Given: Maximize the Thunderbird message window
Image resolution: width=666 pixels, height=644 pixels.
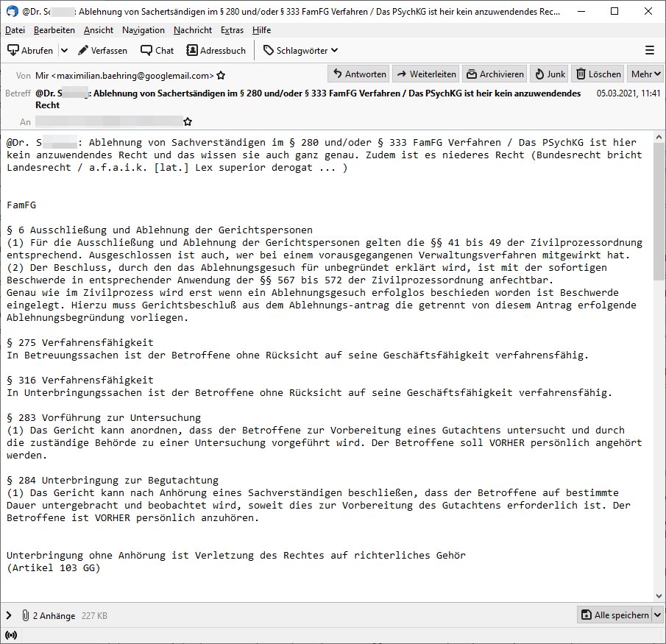Looking at the screenshot, I should click(x=614, y=12).
